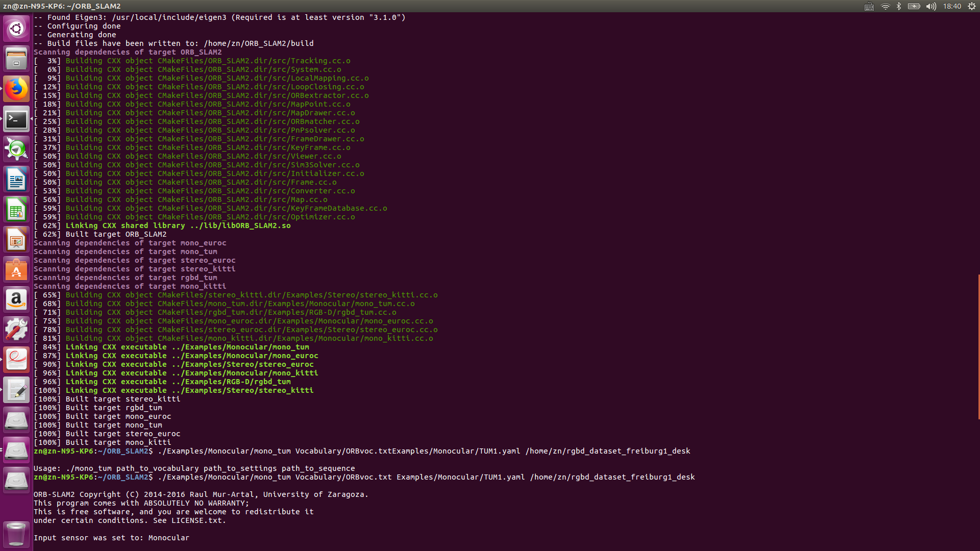Expand the sound volume indicator menu
980x551 pixels.
coord(931,6)
